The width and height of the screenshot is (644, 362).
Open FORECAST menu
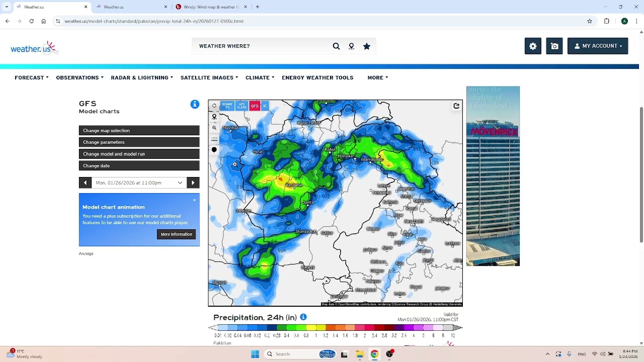click(x=32, y=77)
